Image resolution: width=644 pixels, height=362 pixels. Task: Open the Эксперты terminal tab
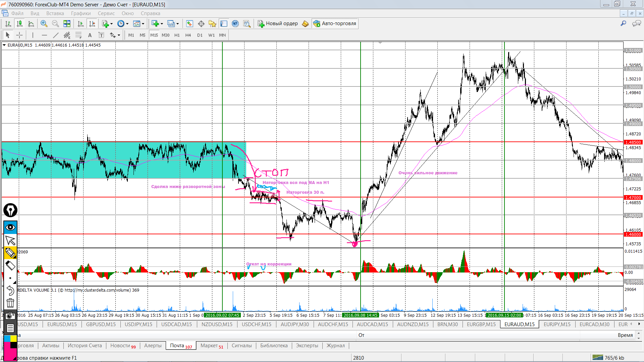tap(307, 346)
